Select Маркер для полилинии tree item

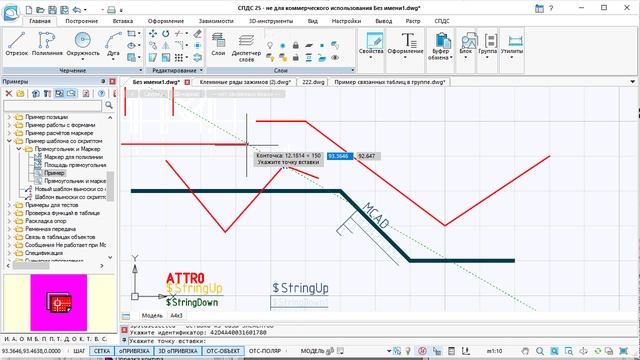tap(73, 157)
